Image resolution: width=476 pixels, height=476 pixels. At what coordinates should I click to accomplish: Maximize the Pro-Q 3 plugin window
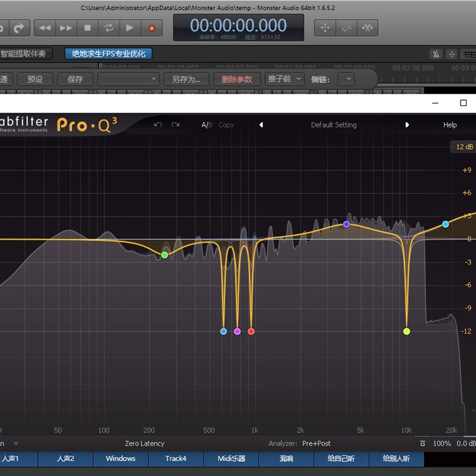464,103
